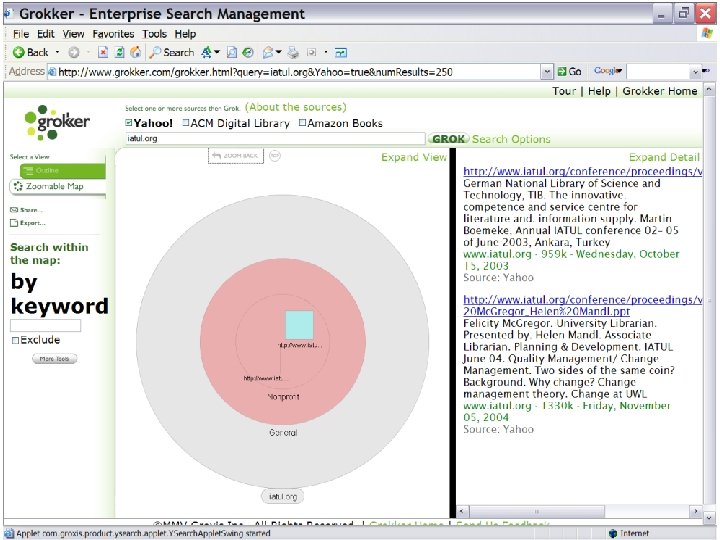
Task: Click the Mail envelope icon
Action: pyautogui.click(x=268, y=53)
